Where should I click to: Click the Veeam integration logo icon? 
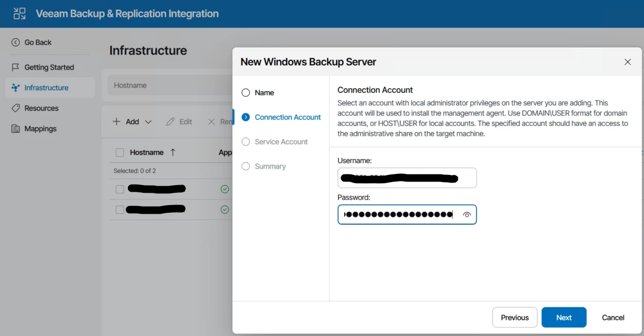(19, 14)
